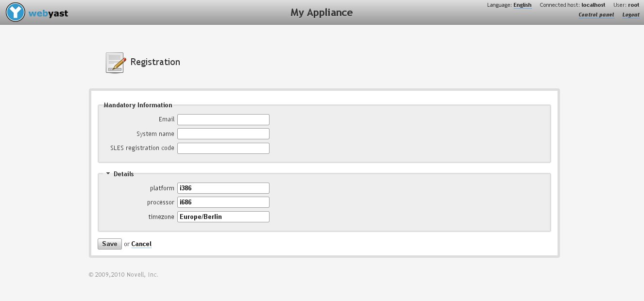Go to the Control panel
The image size is (644, 301).
[x=596, y=15]
